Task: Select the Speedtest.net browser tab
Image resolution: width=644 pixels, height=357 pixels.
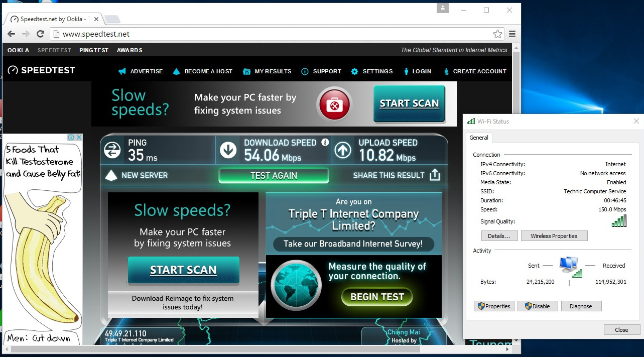Action: point(53,19)
